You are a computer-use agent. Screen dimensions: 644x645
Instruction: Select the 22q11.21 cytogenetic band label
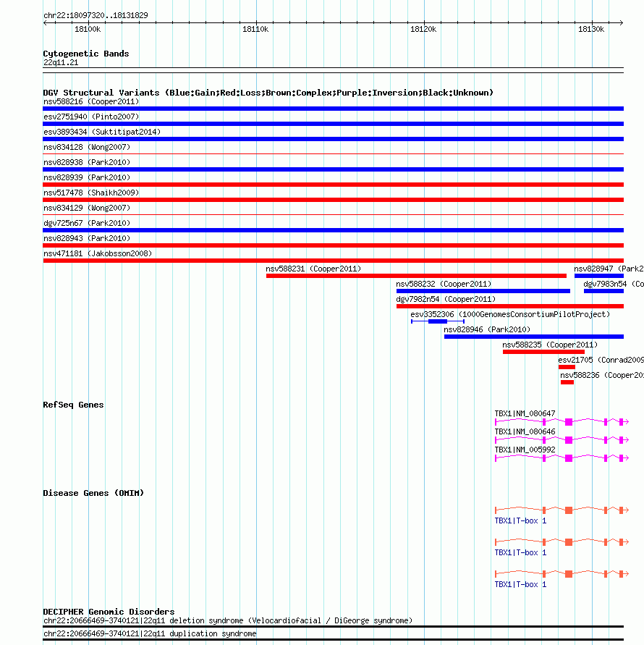[61, 62]
